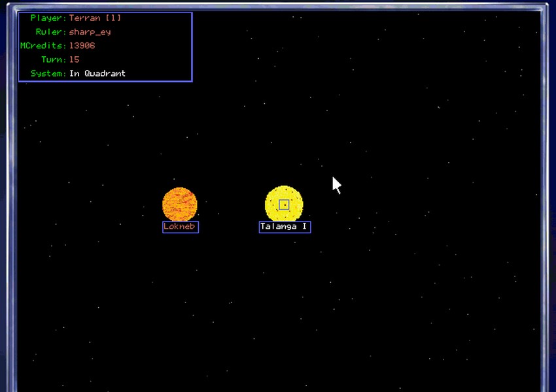The width and height of the screenshot is (556, 392).
Task: Select the orange Lokneb star
Action: coord(179,204)
